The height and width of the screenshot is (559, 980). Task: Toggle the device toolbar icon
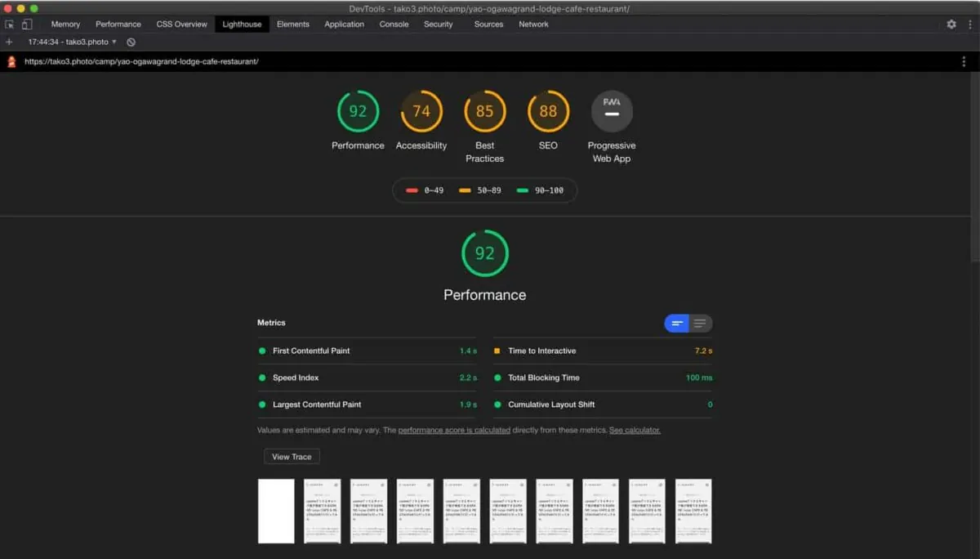27,25
